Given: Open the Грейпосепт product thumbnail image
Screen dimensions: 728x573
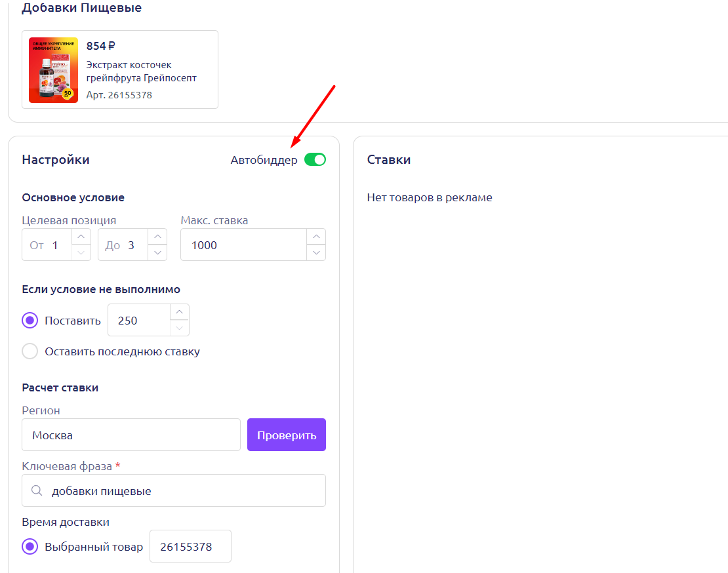Looking at the screenshot, I should [53, 70].
